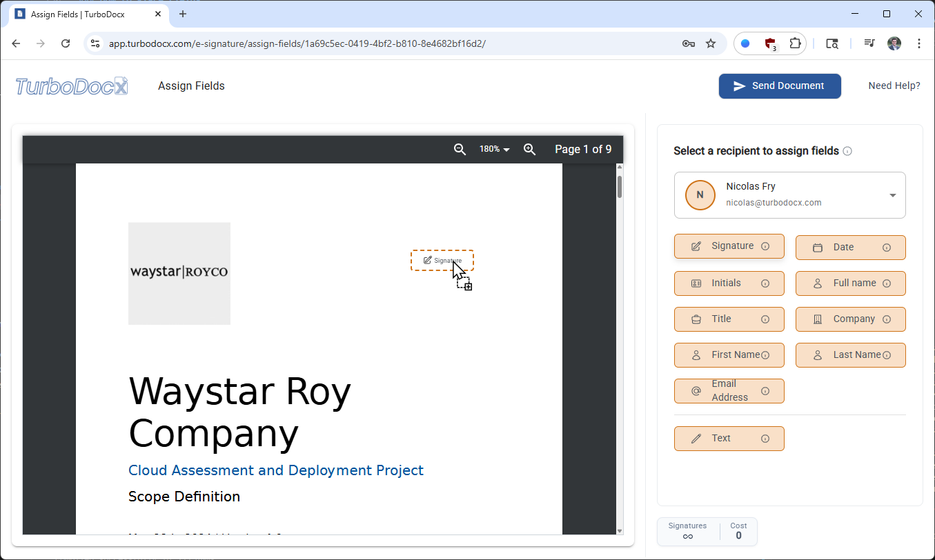The image size is (935, 560).
Task: Open the tab search icon in toolbar
Action: (x=832, y=43)
